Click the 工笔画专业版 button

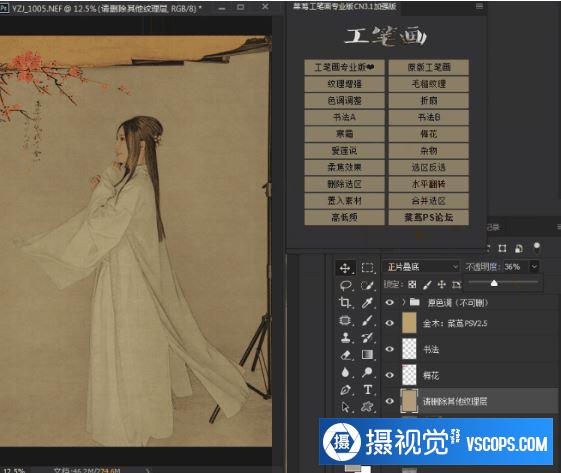(x=344, y=67)
